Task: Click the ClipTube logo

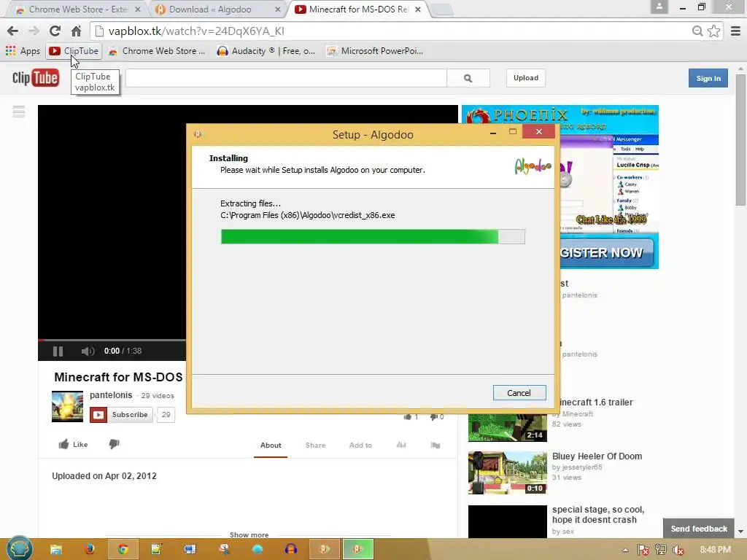Action: [x=36, y=78]
